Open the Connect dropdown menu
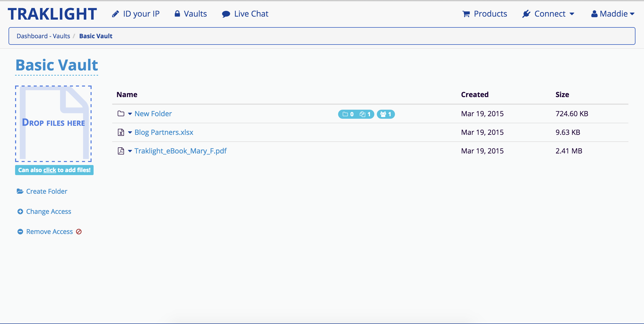The height and width of the screenshot is (324, 644). click(x=548, y=14)
